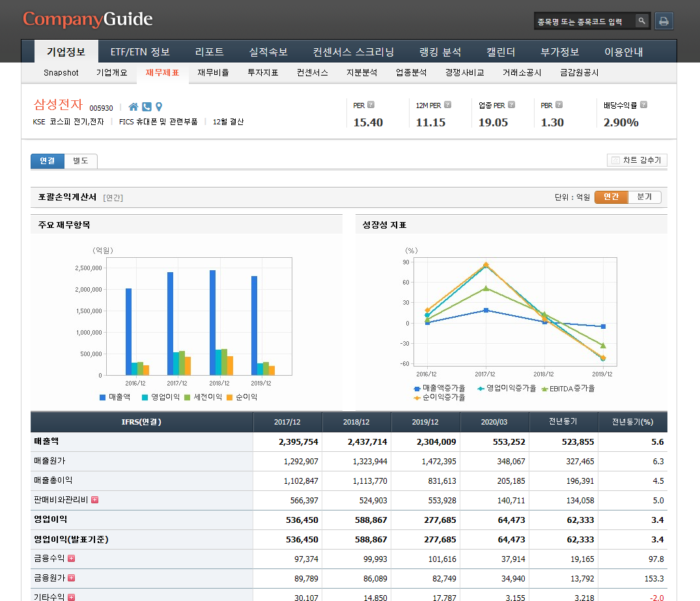Click the CompanyGuide logo
Screen dimensions: 700x601
click(x=88, y=19)
